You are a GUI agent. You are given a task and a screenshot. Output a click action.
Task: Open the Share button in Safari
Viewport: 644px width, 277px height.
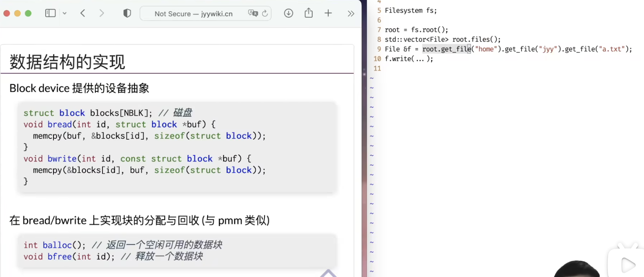tap(309, 13)
